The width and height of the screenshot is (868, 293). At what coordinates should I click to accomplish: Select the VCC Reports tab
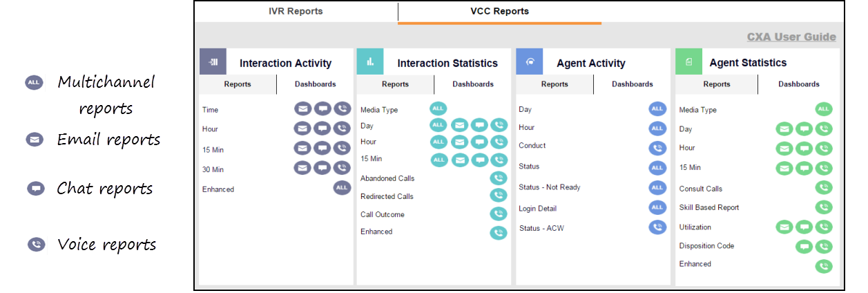[499, 11]
